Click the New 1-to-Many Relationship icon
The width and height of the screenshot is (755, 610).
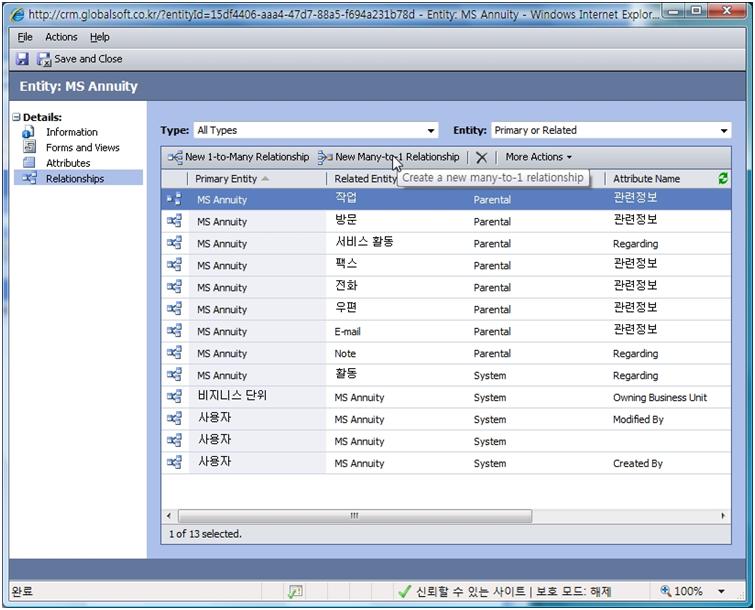coord(175,157)
